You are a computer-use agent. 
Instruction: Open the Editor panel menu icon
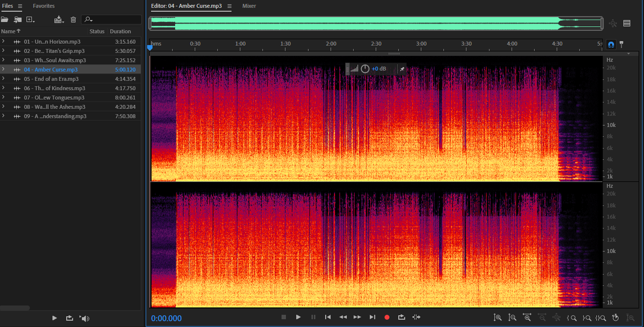[x=229, y=6]
